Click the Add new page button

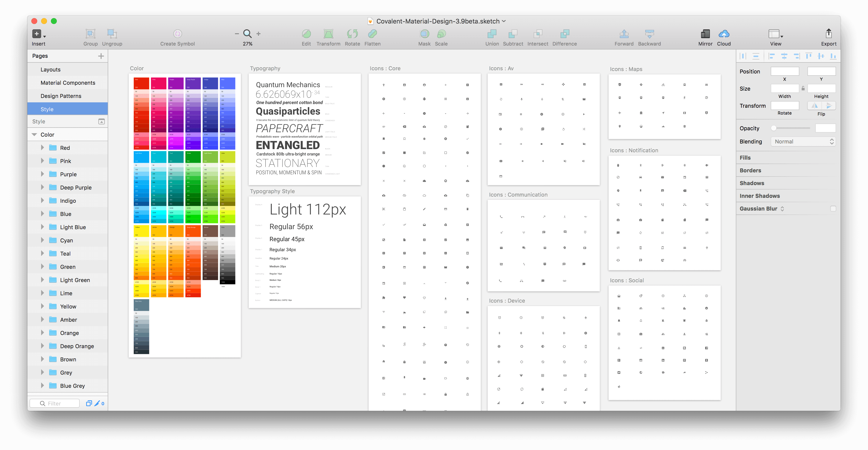[101, 56]
